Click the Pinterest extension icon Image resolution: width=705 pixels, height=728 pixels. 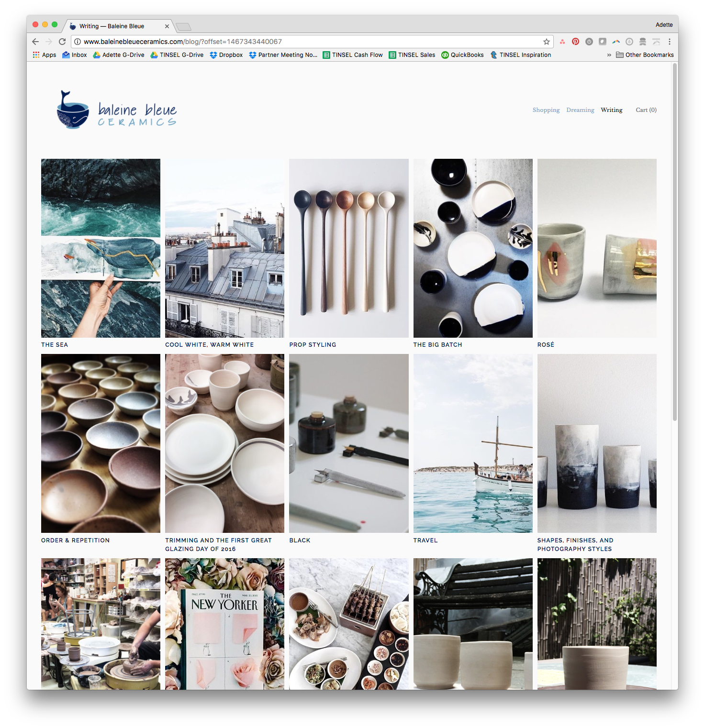coord(576,42)
